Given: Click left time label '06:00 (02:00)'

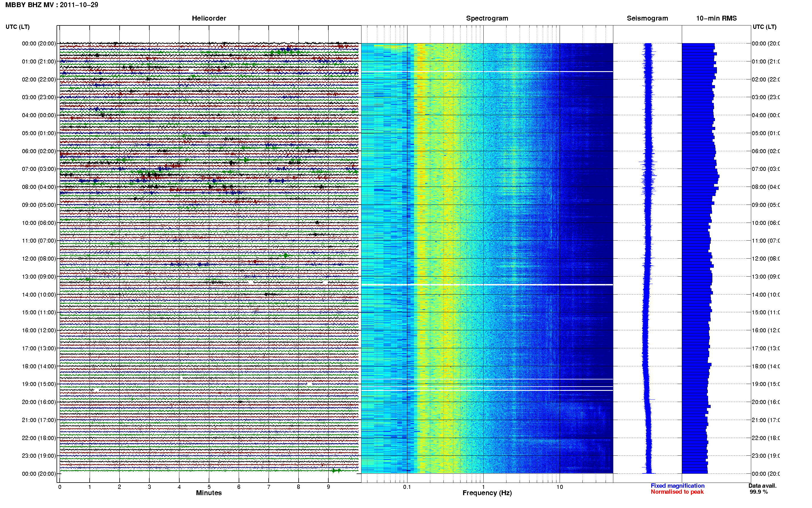Looking at the screenshot, I should [x=39, y=151].
